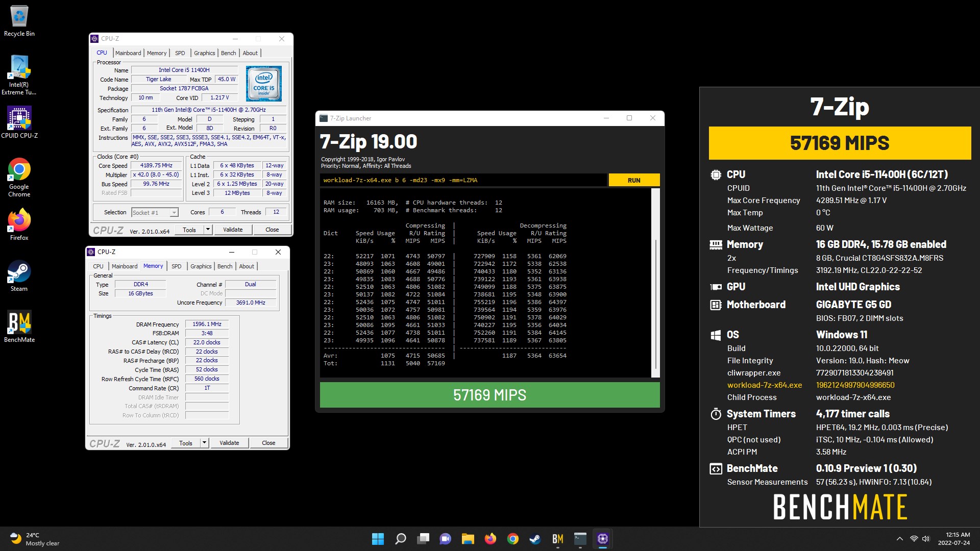Show hidden system tray icons
This screenshot has height=551, width=980.
tap(900, 539)
